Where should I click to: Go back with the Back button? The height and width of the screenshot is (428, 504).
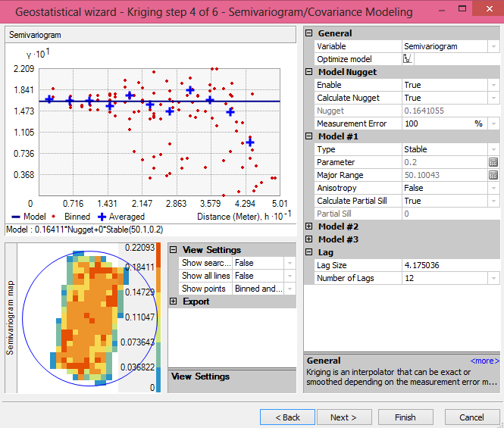click(287, 417)
